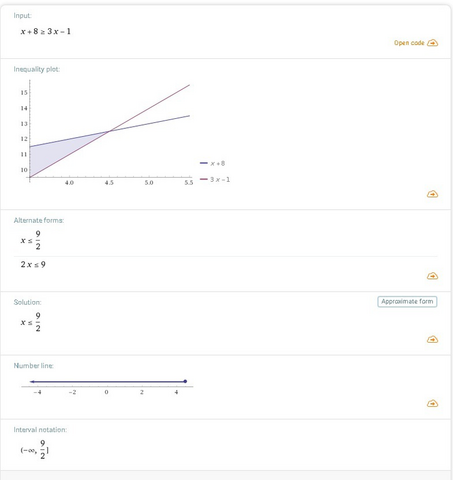Click the intersection point of the two plotted lines

(109, 131)
